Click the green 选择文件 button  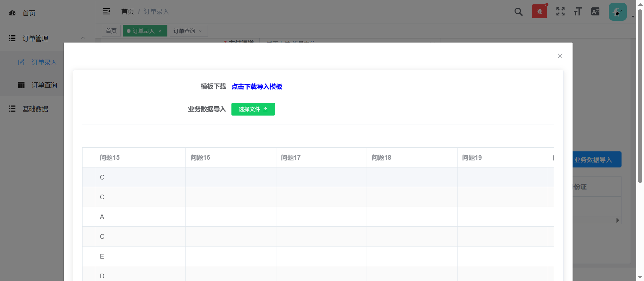pos(253,109)
